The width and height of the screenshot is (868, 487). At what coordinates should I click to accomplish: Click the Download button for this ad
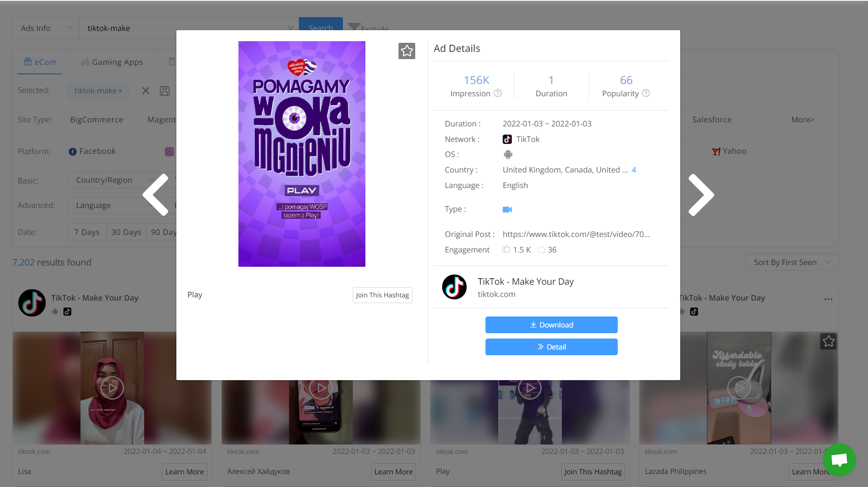pyautogui.click(x=552, y=325)
